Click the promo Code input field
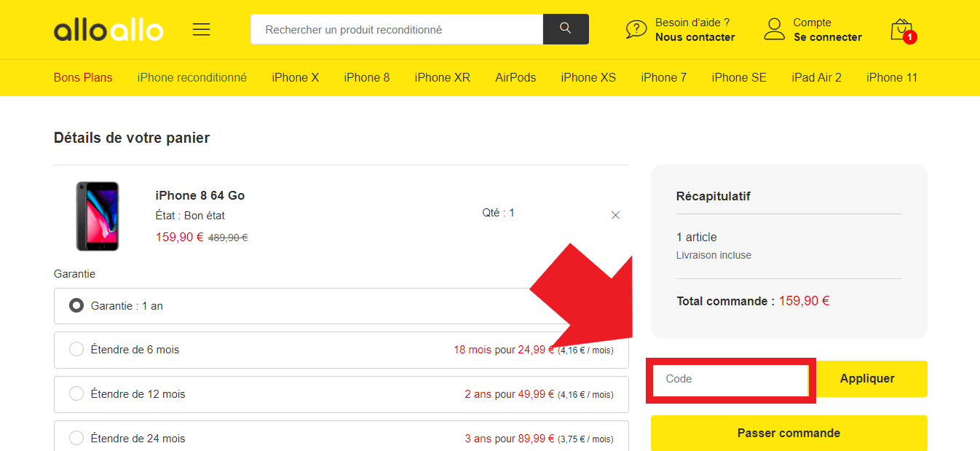Image resolution: width=980 pixels, height=451 pixels. coord(730,379)
